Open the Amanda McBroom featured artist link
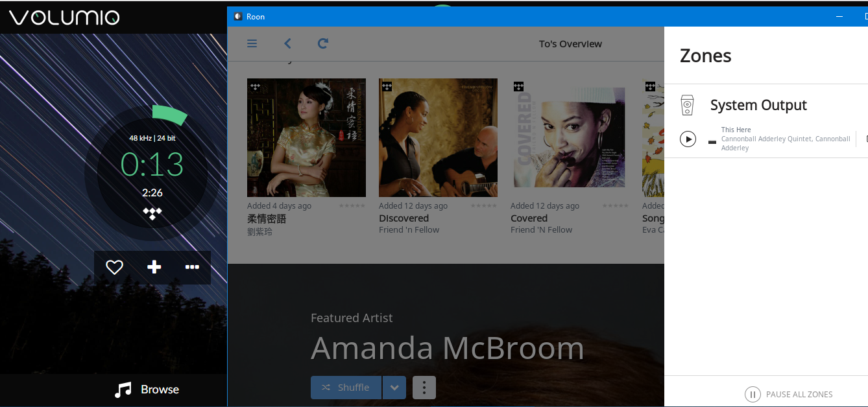This screenshot has height=407, width=868. pyautogui.click(x=448, y=349)
